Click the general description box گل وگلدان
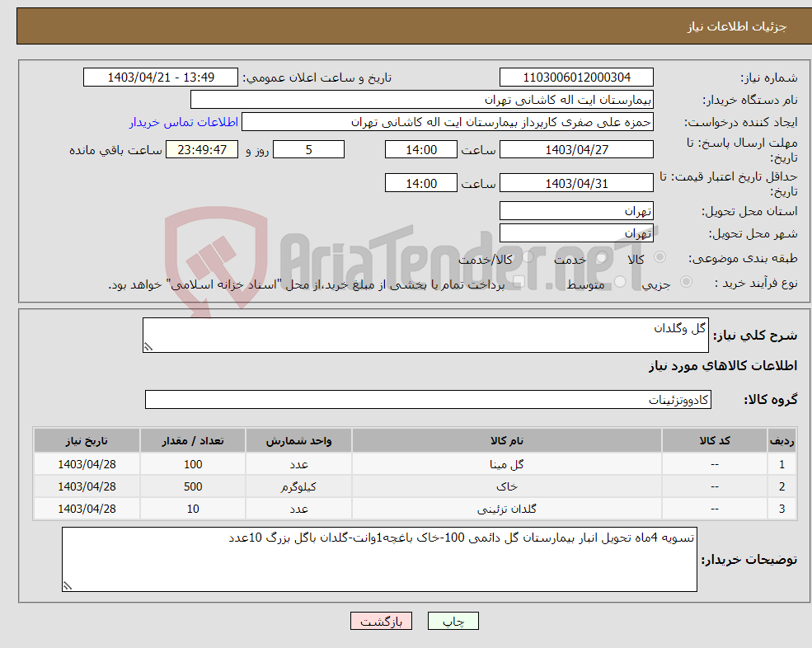This screenshot has width=812, height=648. tap(425, 336)
